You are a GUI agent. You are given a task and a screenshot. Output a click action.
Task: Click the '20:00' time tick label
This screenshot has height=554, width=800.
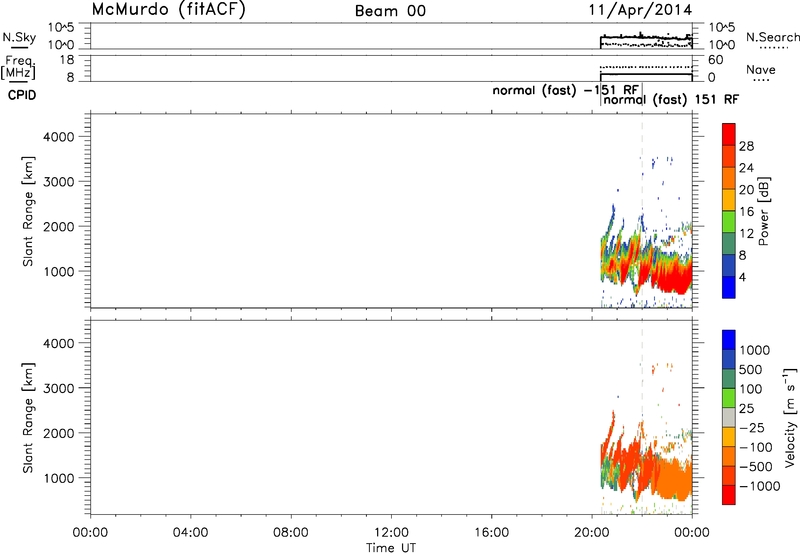(591, 533)
